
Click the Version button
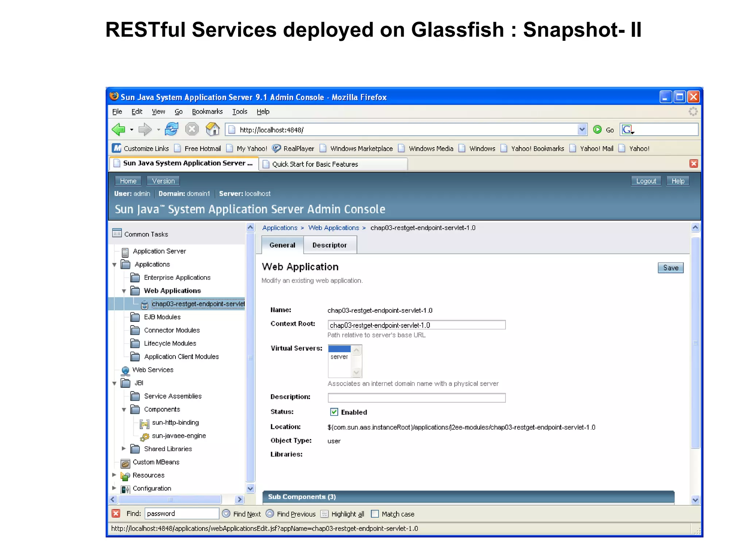(163, 181)
